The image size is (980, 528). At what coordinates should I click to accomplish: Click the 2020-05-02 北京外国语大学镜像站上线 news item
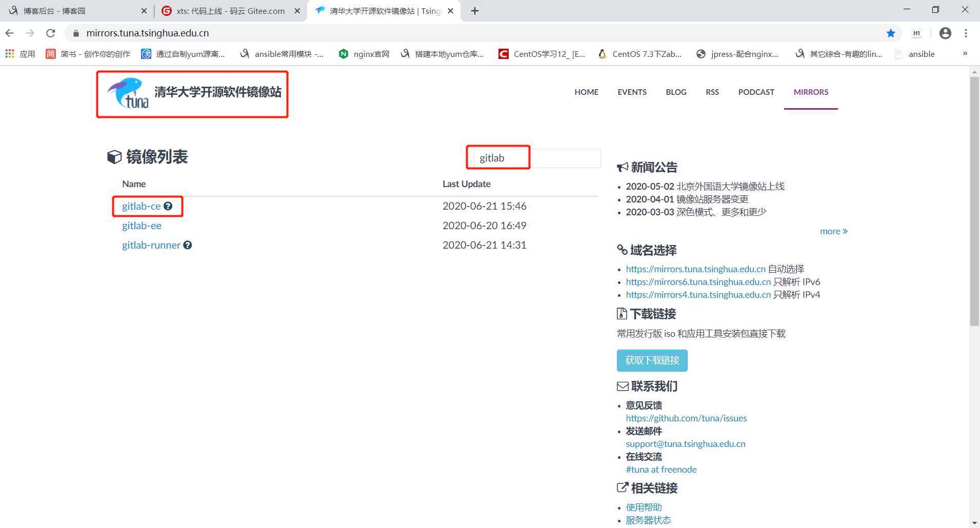705,187
